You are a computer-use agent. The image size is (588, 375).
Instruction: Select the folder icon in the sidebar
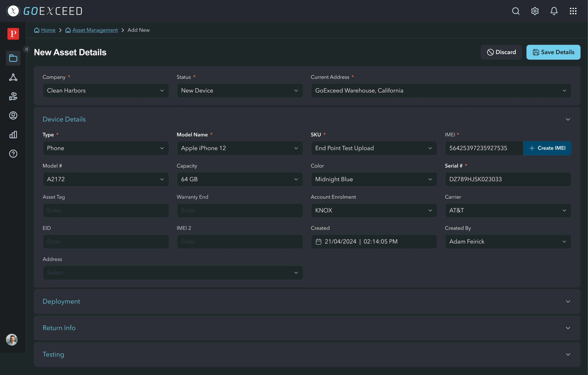click(13, 58)
